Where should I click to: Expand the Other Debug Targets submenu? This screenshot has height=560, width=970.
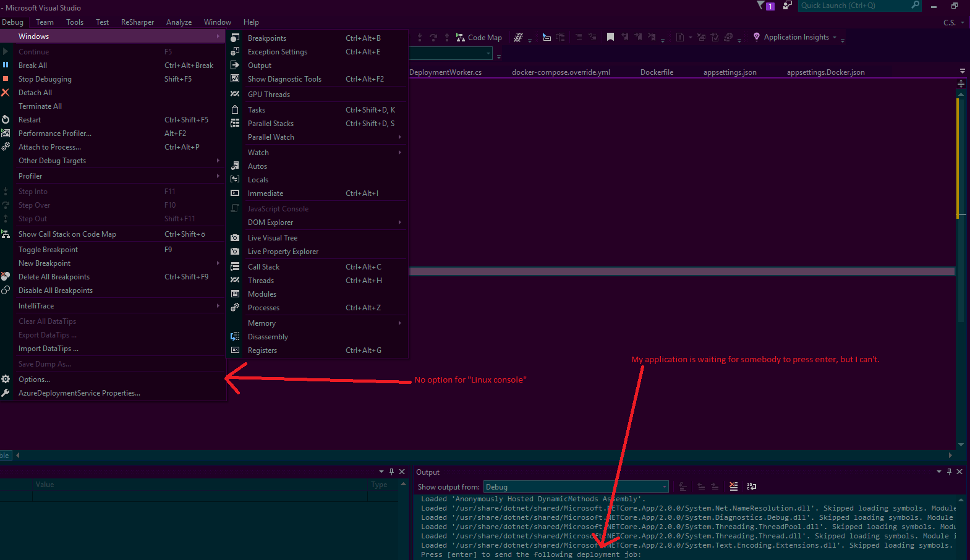tap(113, 160)
